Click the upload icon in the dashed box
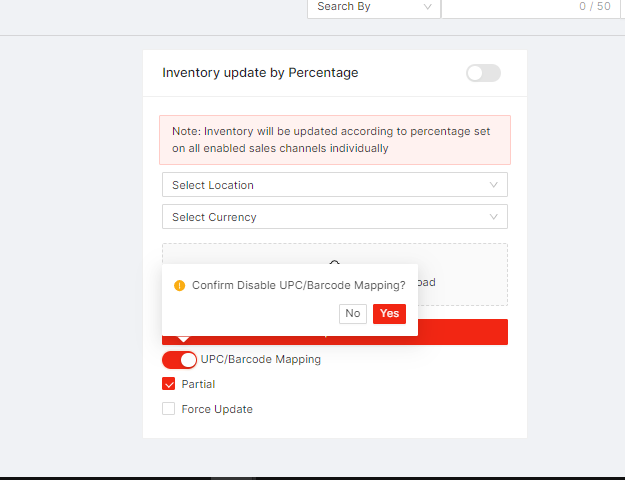This screenshot has width=625, height=480. pos(335,262)
